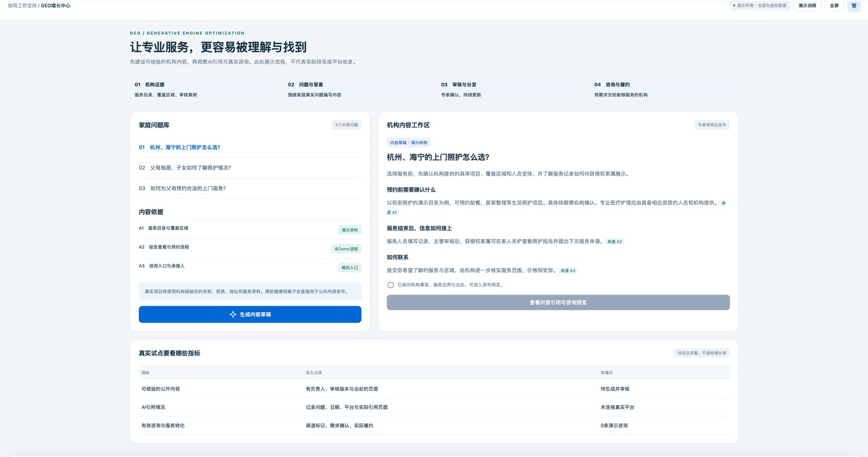The width and height of the screenshot is (868, 457).
Task: Click the 专家审核后发布 badge
Action: [712, 125]
